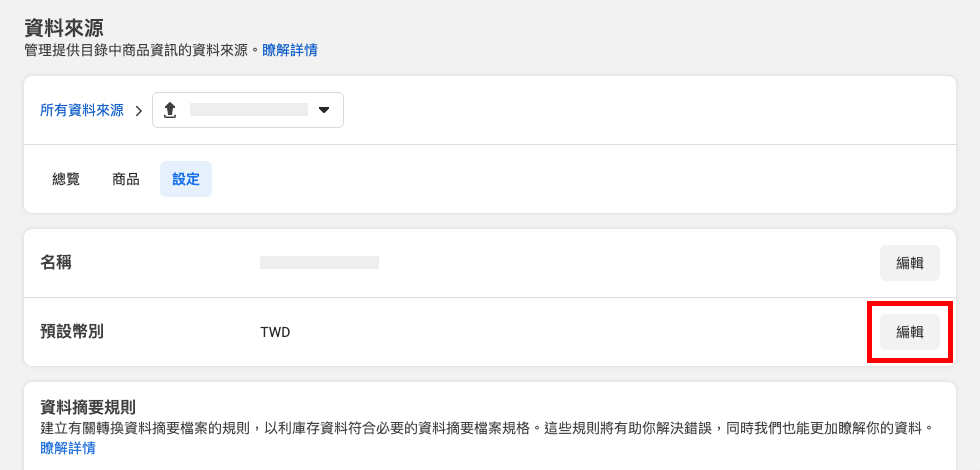Click the 預設幣別 field label
Screen dimensions: 980x470
72,331
